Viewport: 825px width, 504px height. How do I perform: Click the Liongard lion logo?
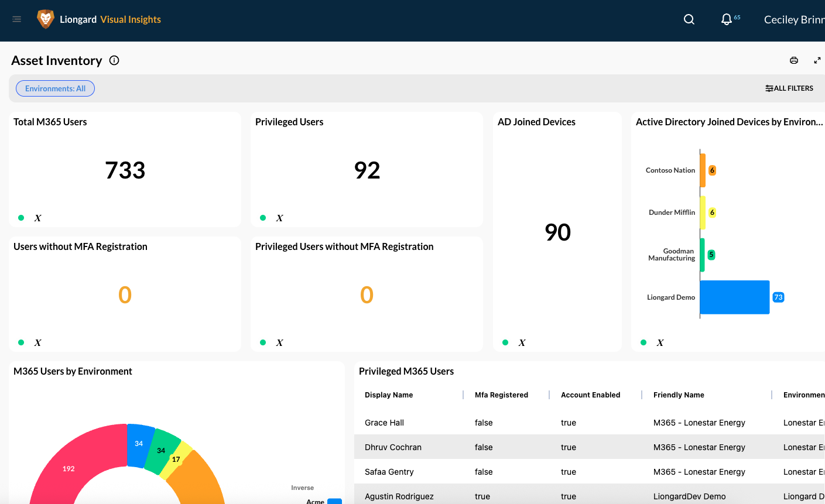[45, 19]
